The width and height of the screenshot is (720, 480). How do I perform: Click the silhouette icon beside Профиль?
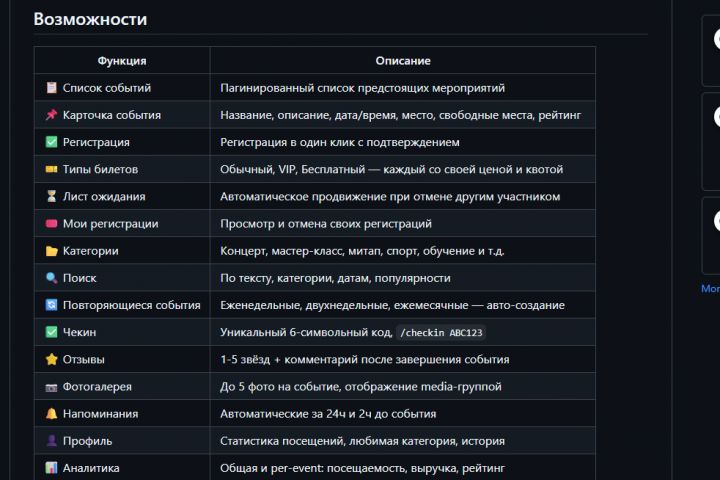[x=51, y=440]
